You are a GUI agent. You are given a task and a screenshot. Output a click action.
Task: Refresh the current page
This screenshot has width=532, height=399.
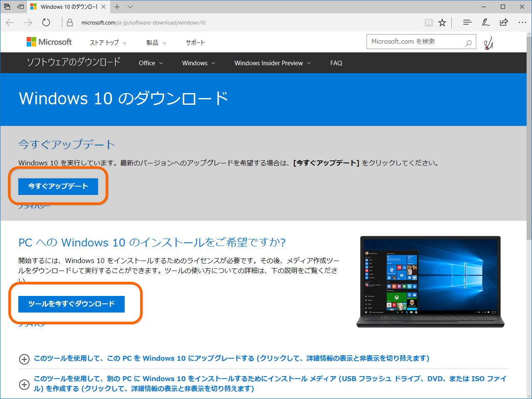click(x=46, y=23)
